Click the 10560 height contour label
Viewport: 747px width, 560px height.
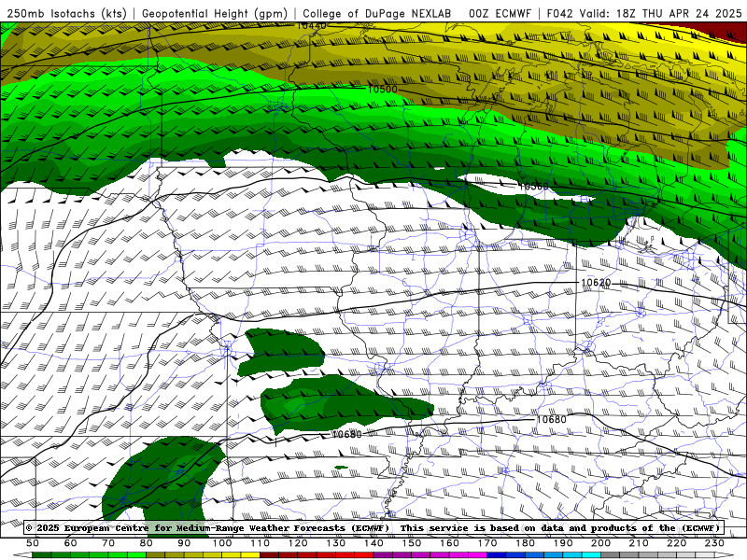click(x=533, y=186)
